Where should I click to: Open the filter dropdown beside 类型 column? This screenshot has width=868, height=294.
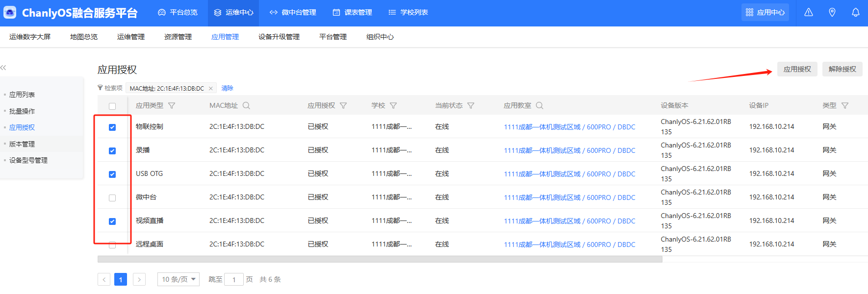point(845,105)
